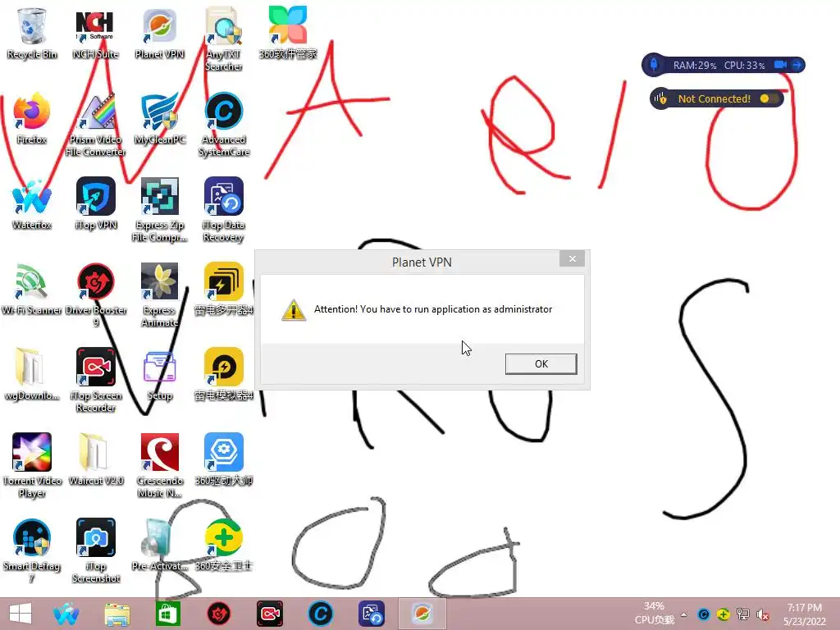Select the wgDownlo... folder icon
The height and width of the screenshot is (630, 840).
(32, 375)
